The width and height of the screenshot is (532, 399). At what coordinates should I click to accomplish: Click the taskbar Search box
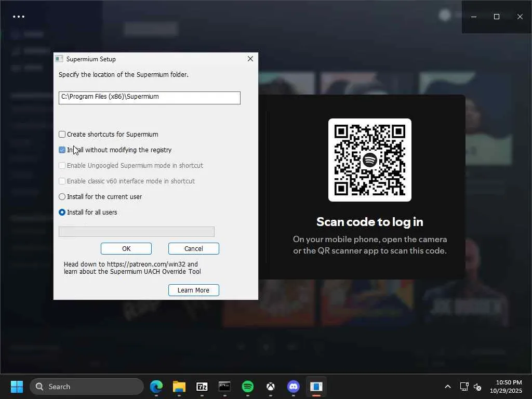point(87,387)
